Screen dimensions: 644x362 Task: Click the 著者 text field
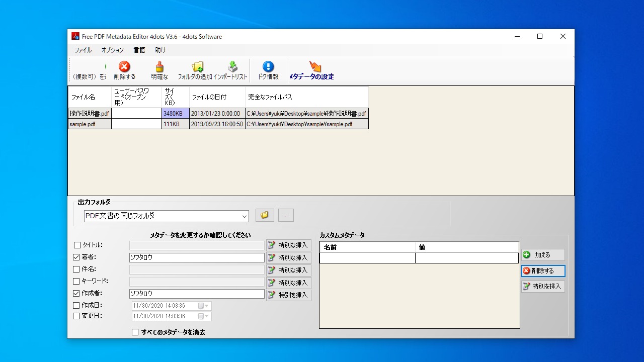tap(197, 257)
